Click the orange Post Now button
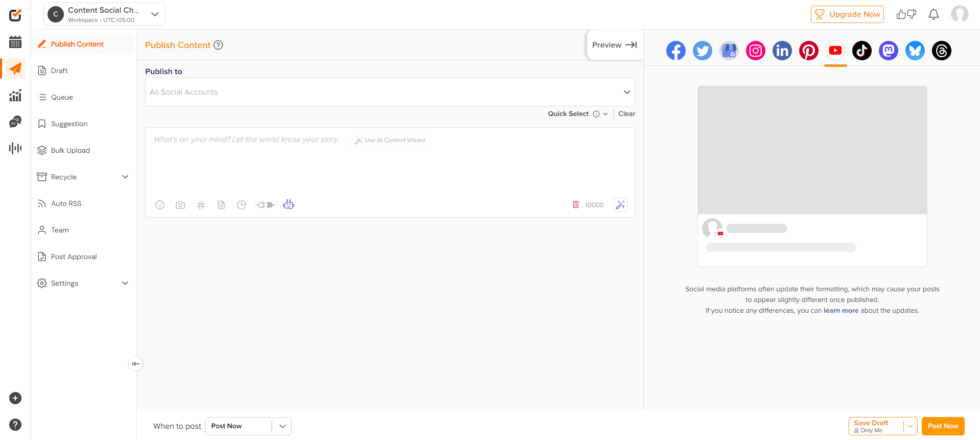The height and width of the screenshot is (440, 980). [943, 426]
